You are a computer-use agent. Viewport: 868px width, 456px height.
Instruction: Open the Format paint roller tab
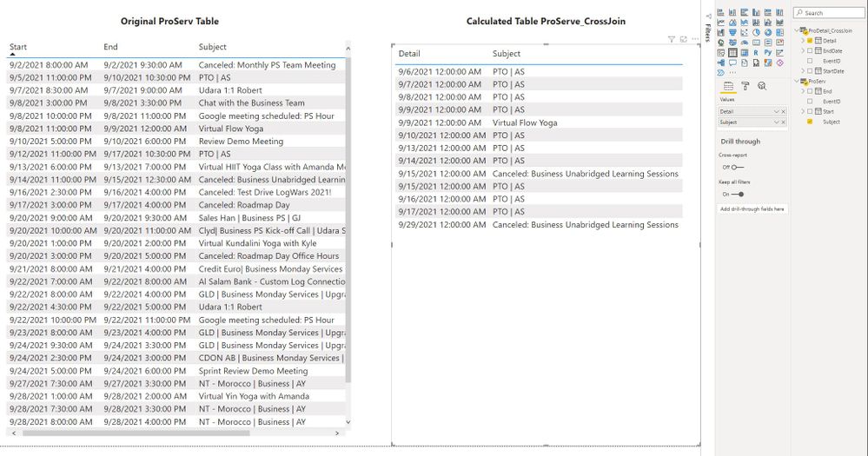point(745,86)
